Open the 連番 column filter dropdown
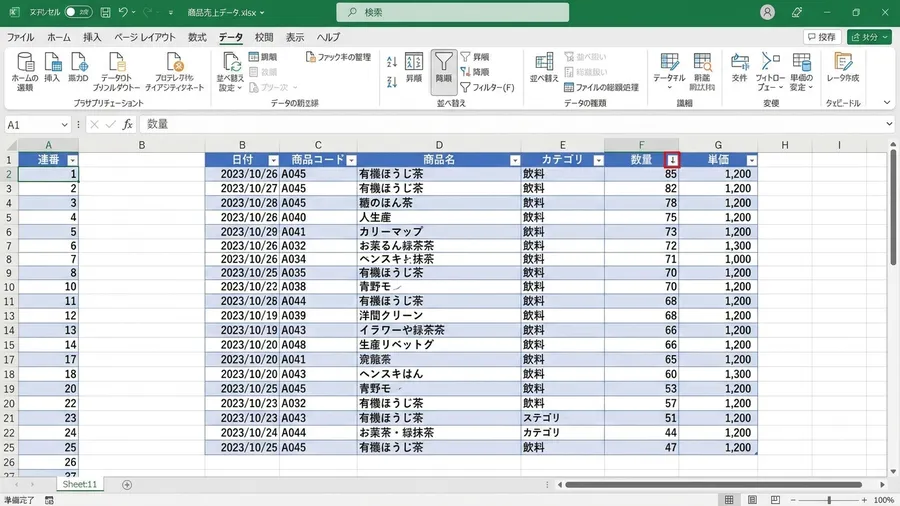 tap(72, 160)
